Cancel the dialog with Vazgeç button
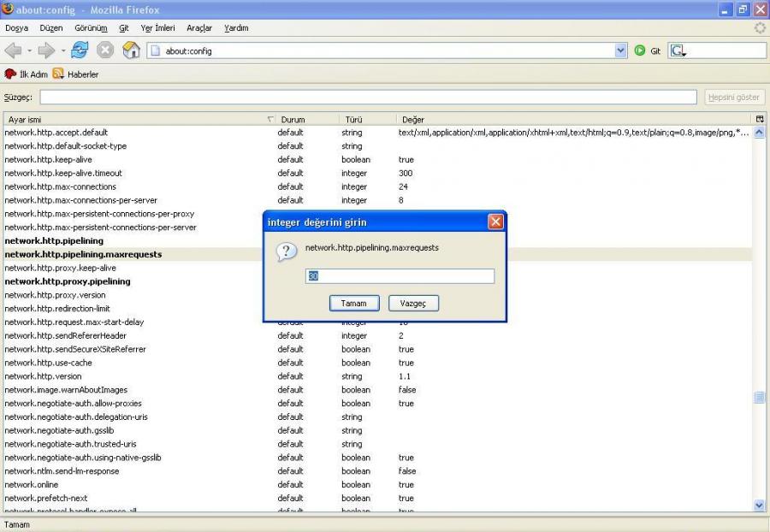Viewport: 770px width, 532px height. click(413, 304)
